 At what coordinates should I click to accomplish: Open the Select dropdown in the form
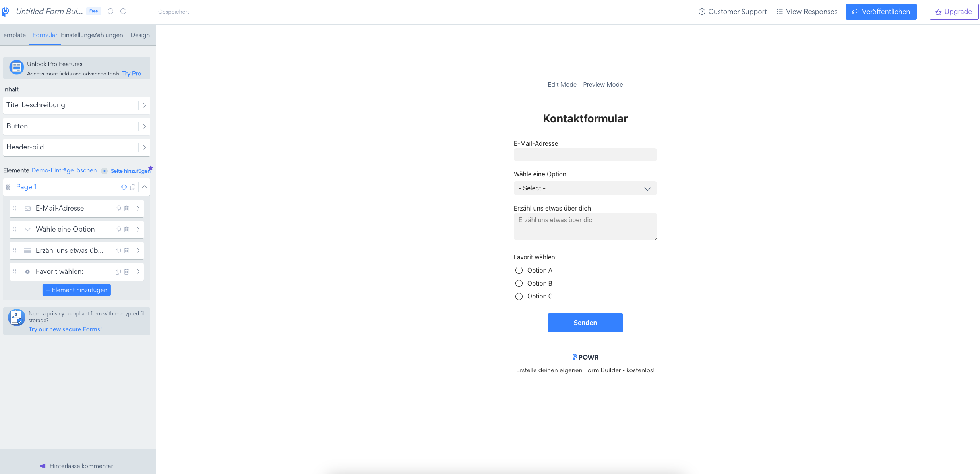(585, 188)
